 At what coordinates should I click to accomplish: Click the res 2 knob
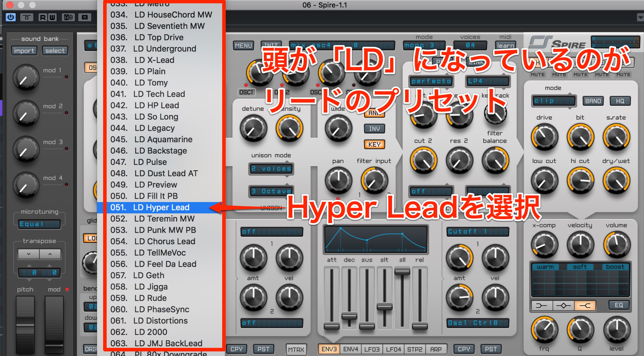[460, 160]
